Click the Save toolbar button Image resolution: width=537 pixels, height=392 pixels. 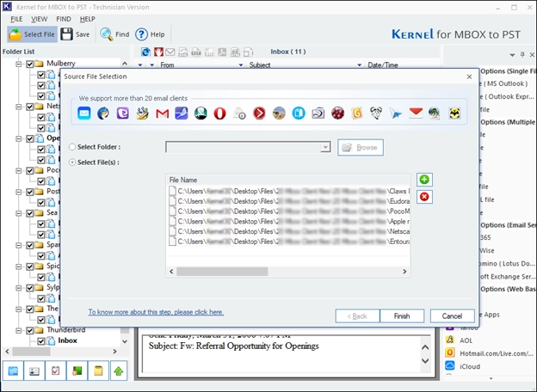76,34
